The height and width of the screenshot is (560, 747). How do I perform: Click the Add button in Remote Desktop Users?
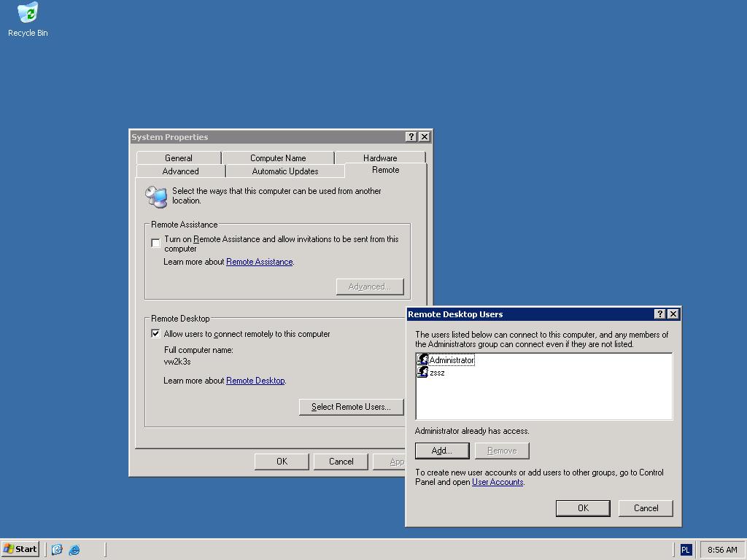(x=442, y=451)
